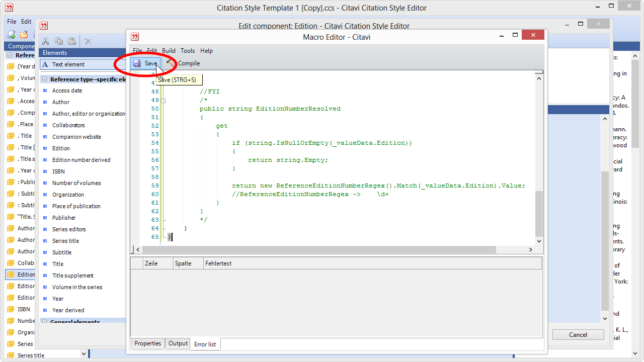Image resolution: width=644 pixels, height=362 pixels.
Task: Select the Year derived element
Action: tap(68, 310)
